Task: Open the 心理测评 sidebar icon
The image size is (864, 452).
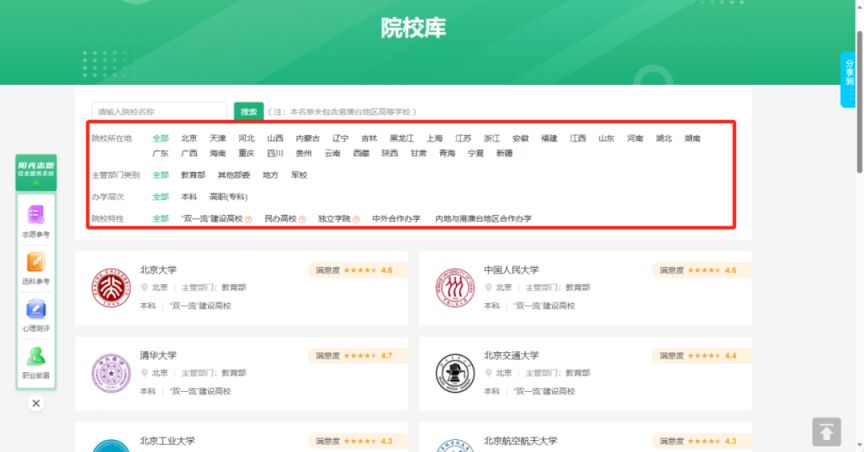Action: [x=36, y=315]
